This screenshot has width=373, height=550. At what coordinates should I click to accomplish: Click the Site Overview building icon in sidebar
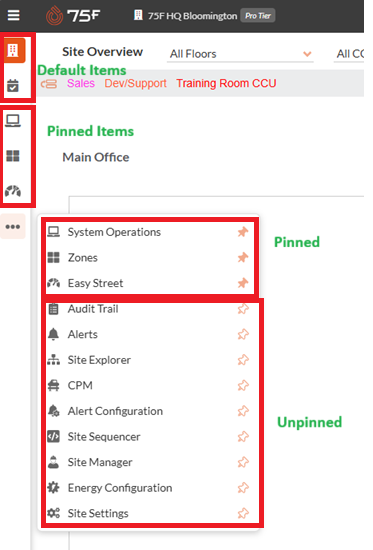pyautogui.click(x=13, y=51)
